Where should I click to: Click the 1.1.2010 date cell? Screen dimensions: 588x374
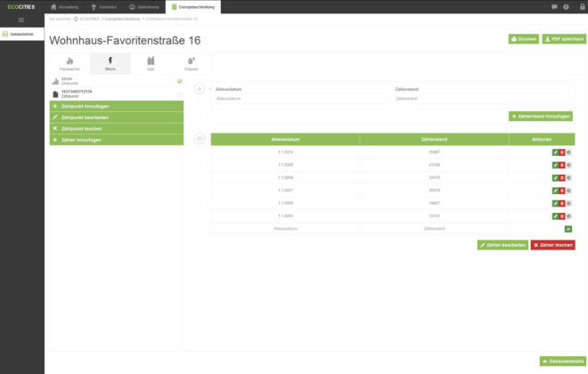point(285,152)
